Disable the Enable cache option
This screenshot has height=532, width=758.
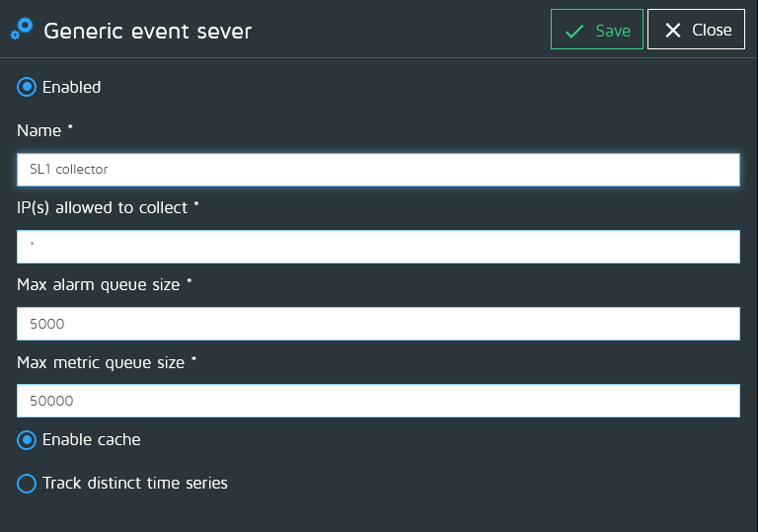[27, 439]
